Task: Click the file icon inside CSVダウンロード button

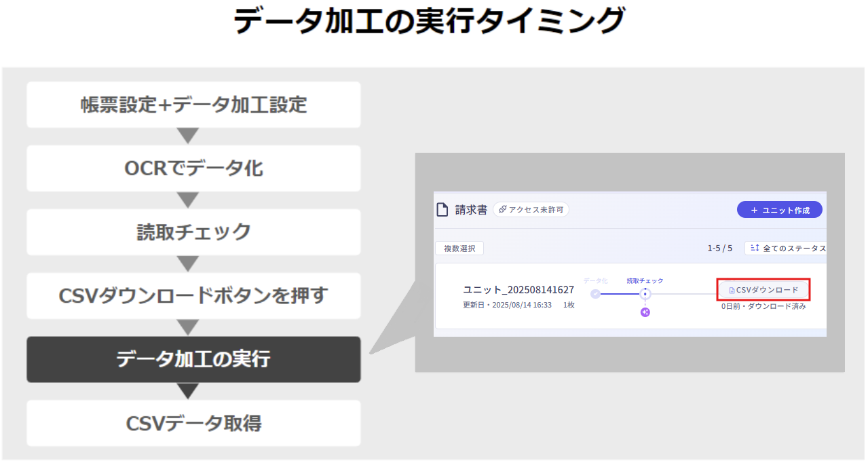Action: [732, 291]
